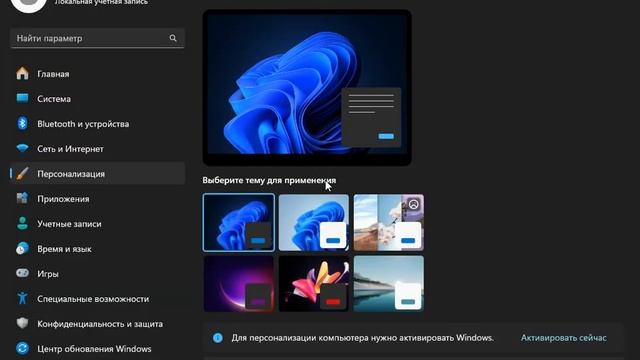Click Выберите тему для применения heading

pyautogui.click(x=269, y=180)
